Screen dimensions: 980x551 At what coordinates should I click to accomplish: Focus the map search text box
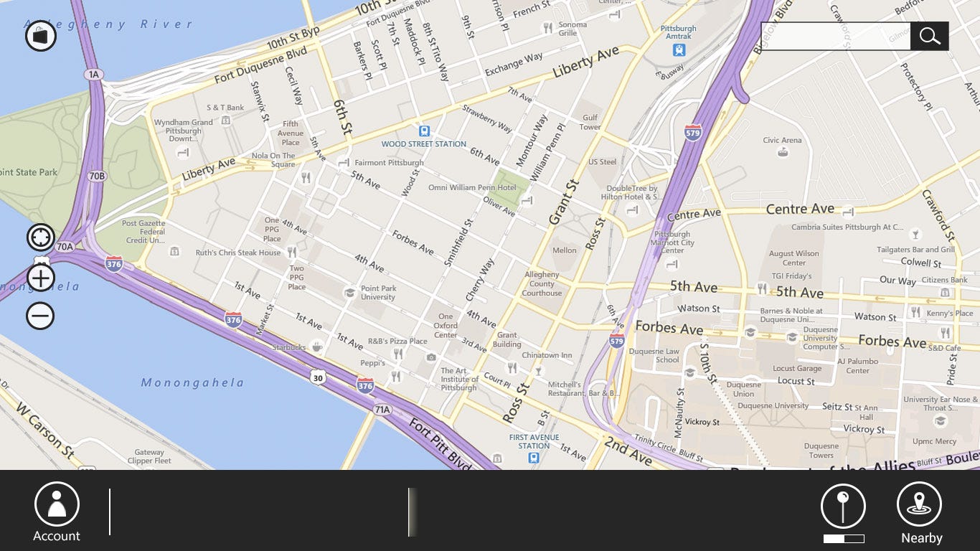click(x=836, y=36)
